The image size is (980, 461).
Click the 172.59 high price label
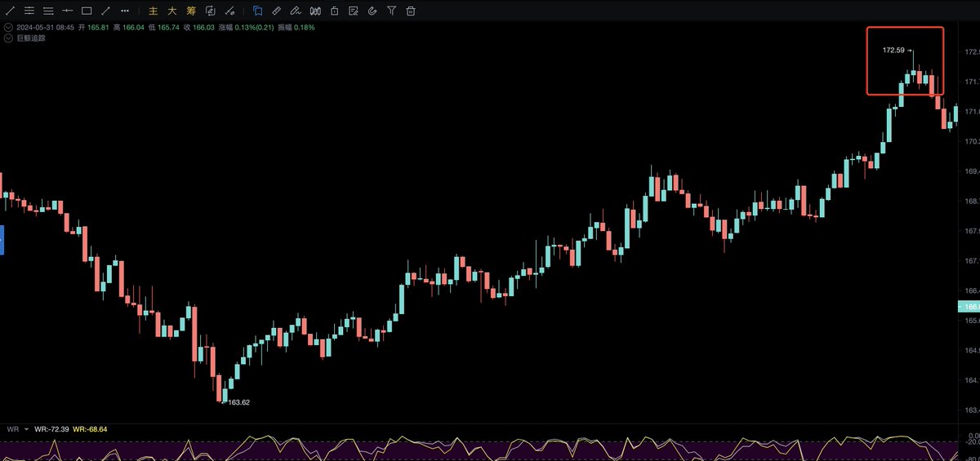tap(893, 51)
